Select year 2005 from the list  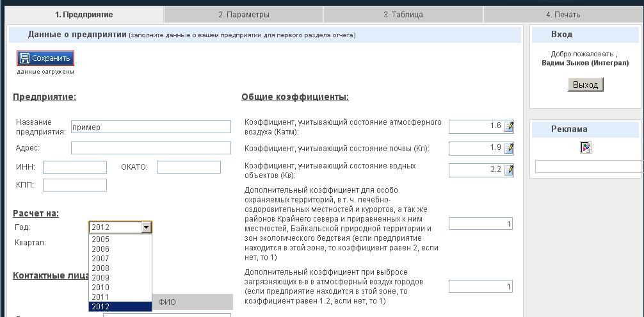(x=101, y=240)
